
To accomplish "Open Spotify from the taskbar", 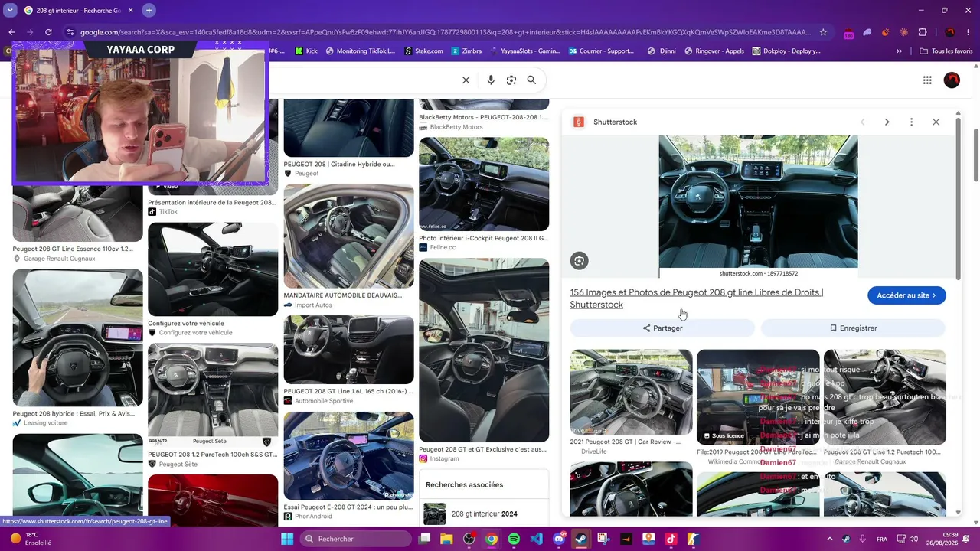I will pyautogui.click(x=514, y=539).
